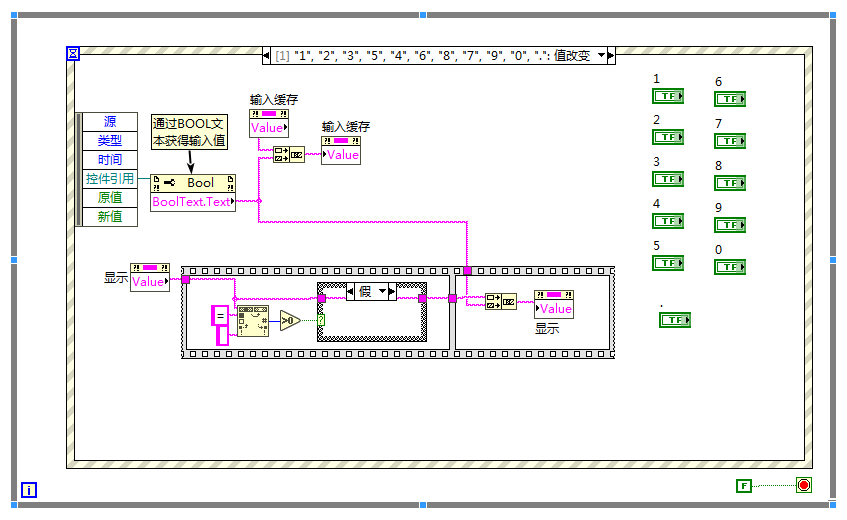Select event data node 源
847x520 pixels.
110,122
